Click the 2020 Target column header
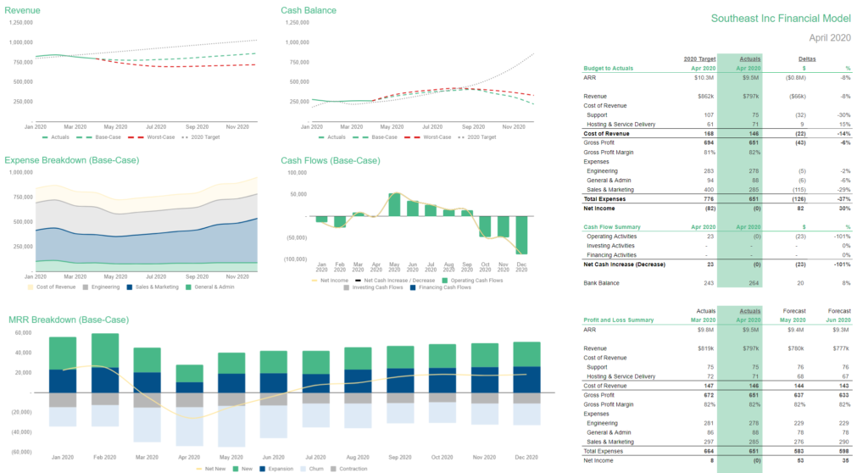The image size is (868, 473). (699, 58)
